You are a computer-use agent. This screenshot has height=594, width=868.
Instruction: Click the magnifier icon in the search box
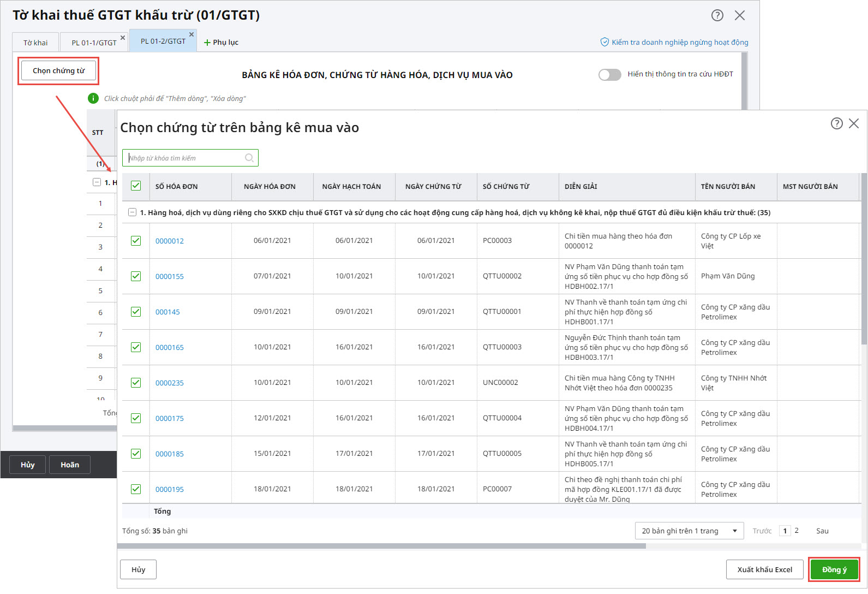point(249,158)
